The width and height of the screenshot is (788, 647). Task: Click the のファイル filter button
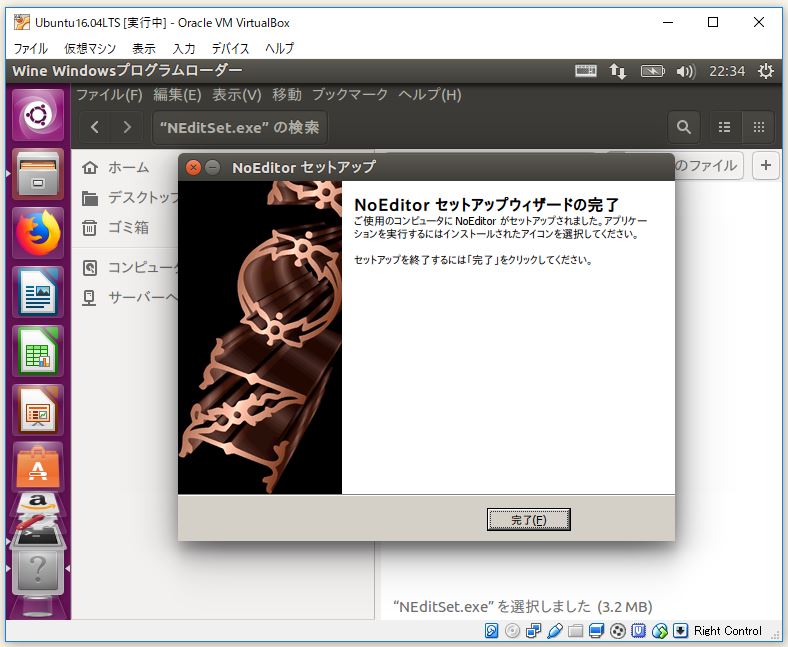(707, 165)
